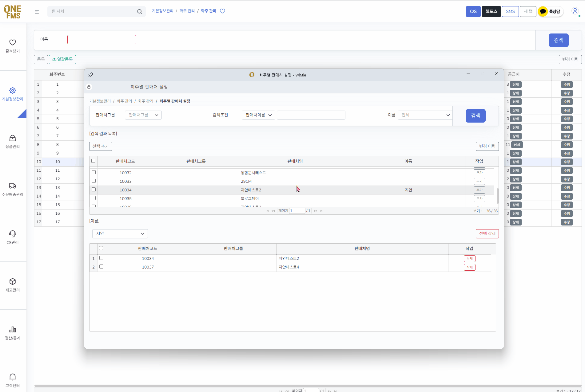Click the Whale popup title icon

pos(252,75)
